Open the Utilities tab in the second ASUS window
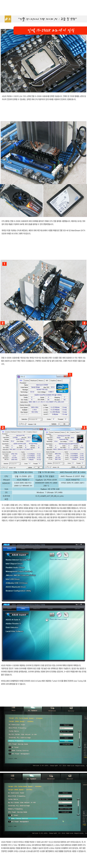This screenshot has height=868, width=87. (23, 609)
